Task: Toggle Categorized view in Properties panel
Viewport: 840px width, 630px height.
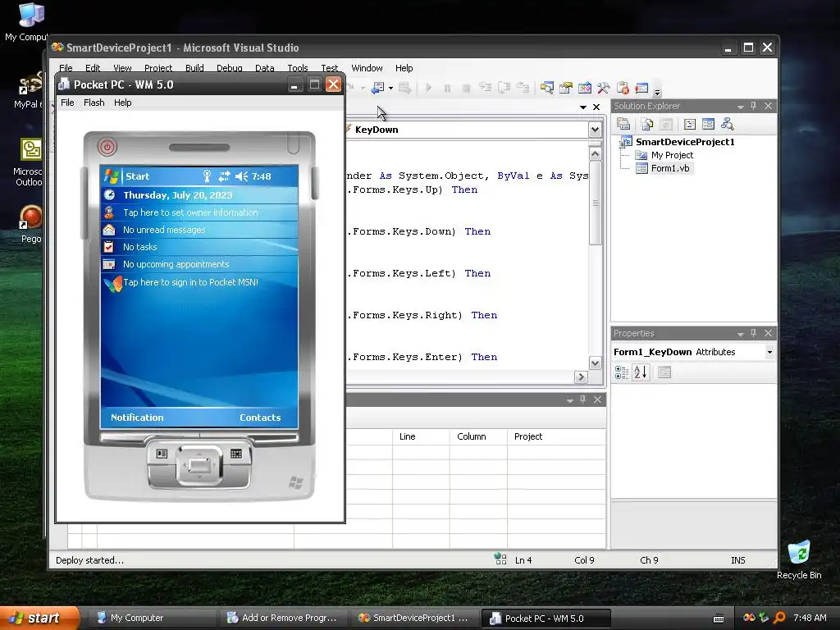Action: pyautogui.click(x=622, y=372)
